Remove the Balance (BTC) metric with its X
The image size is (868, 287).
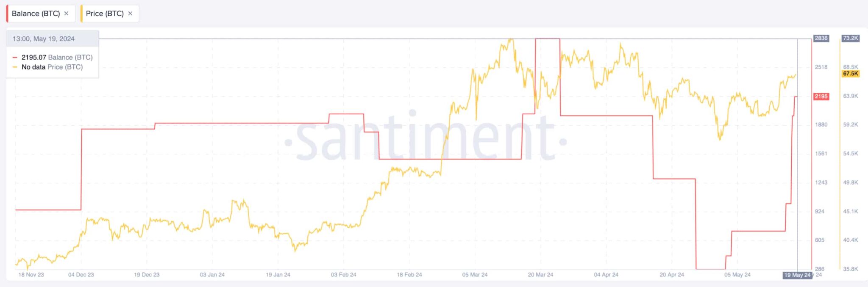tap(67, 14)
